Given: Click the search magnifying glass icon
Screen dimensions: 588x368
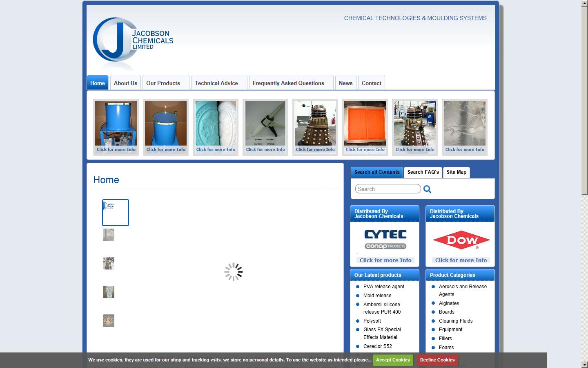Looking at the screenshot, I should click(x=427, y=189).
